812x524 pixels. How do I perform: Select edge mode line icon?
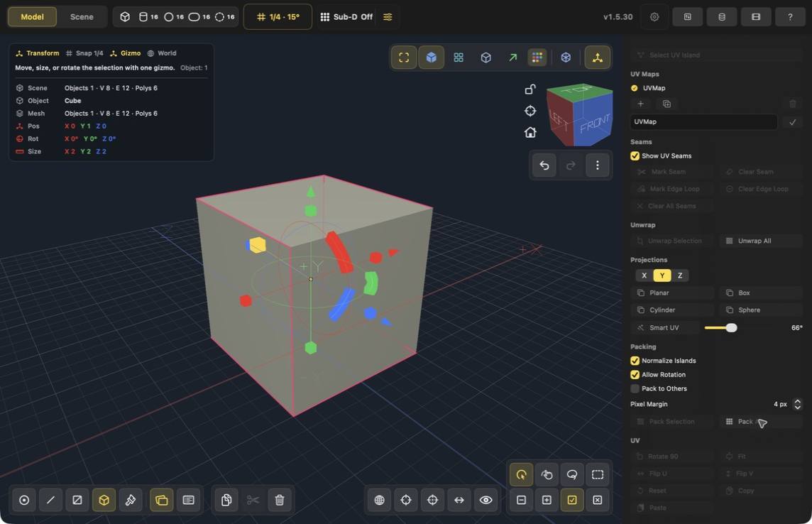tap(50, 500)
